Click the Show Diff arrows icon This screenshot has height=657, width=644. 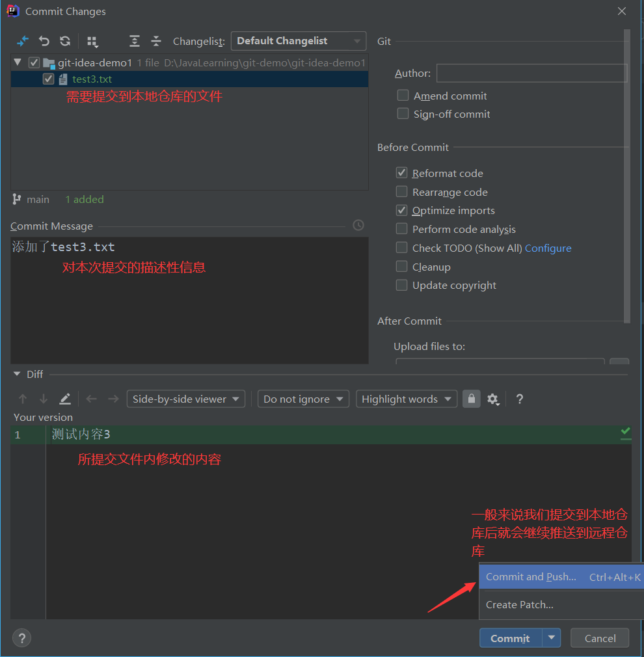pyautogui.click(x=23, y=41)
